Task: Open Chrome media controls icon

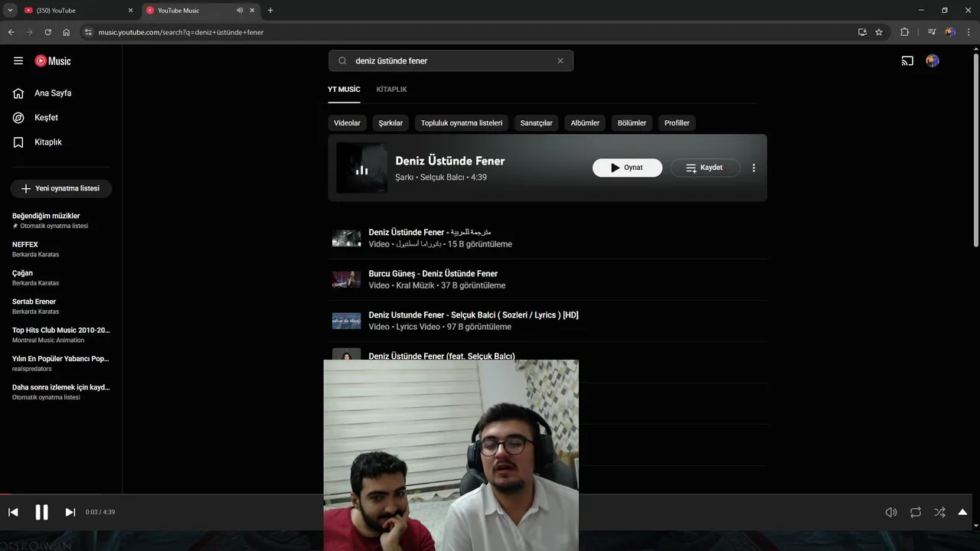Action: [932, 32]
